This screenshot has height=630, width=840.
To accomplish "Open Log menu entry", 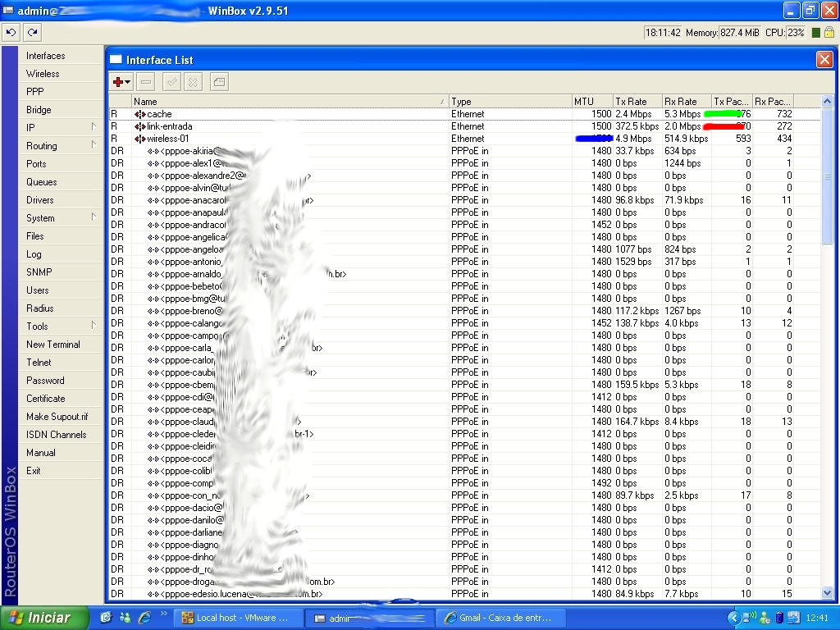I will tap(61, 254).
